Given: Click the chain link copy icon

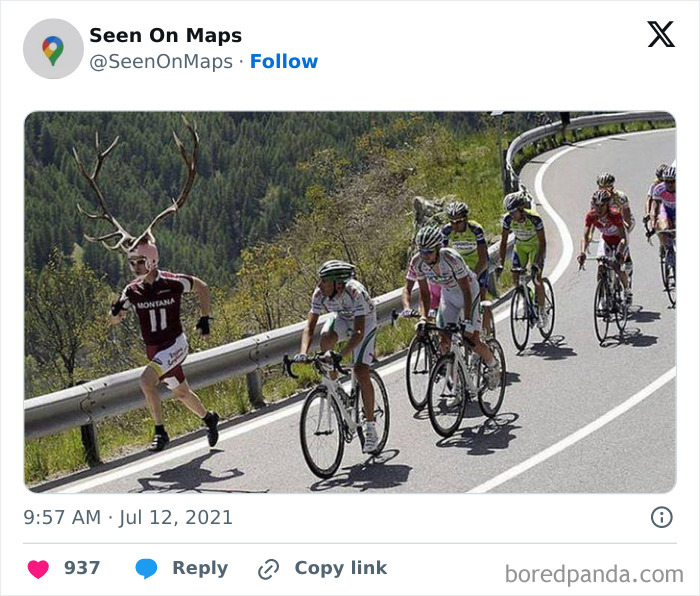Looking at the screenshot, I should [x=268, y=569].
